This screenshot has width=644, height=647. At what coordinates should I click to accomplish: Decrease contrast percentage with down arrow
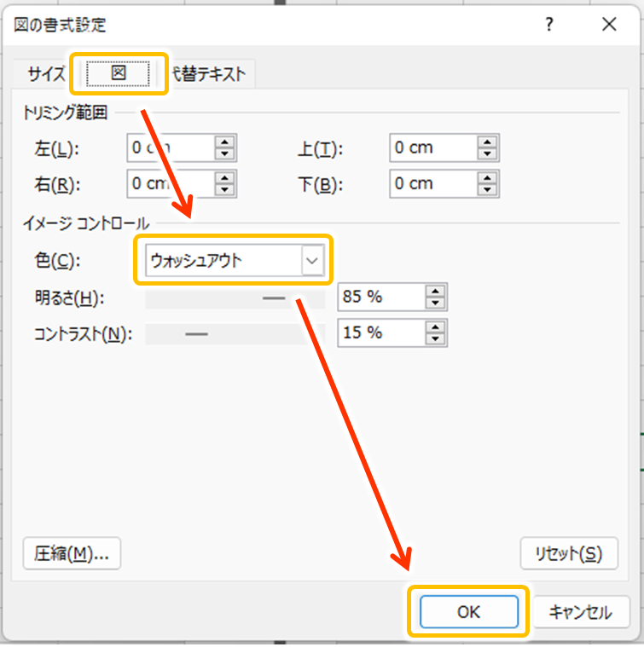pyautogui.click(x=436, y=338)
